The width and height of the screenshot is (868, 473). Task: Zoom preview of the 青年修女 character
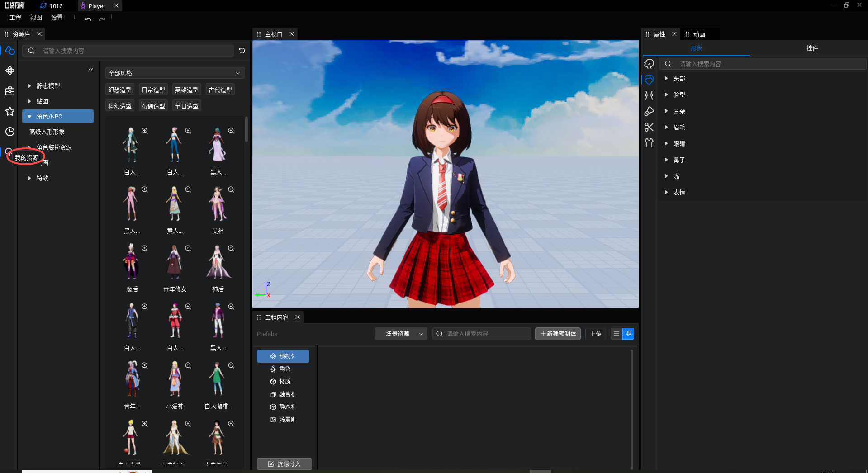click(188, 248)
